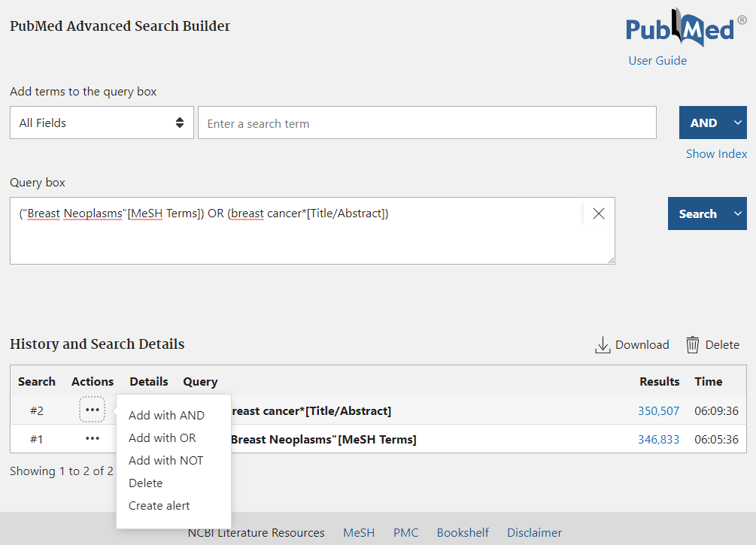Screen dimensions: 756x545
Task: Click search number #2 cell
Action: pos(37,411)
